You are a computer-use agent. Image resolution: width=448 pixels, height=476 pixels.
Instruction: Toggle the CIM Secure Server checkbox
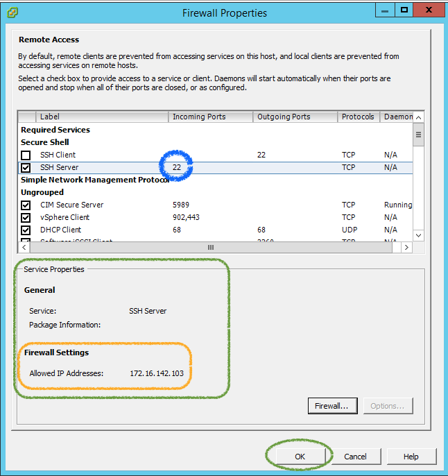tap(26, 205)
